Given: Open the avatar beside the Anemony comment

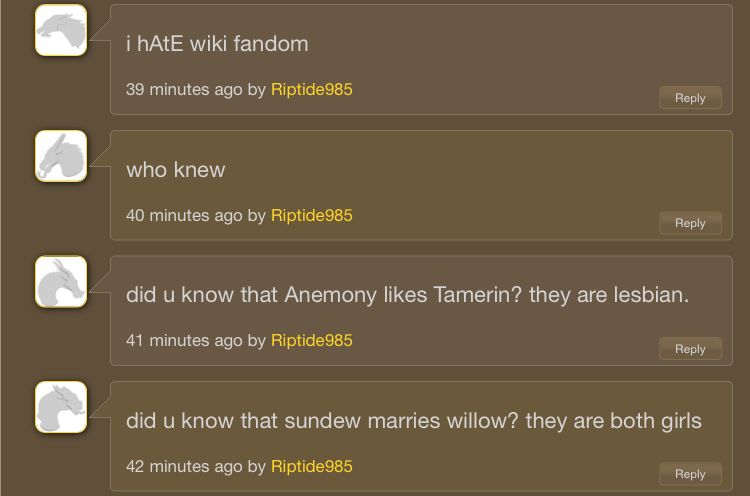Looking at the screenshot, I should click(60, 281).
